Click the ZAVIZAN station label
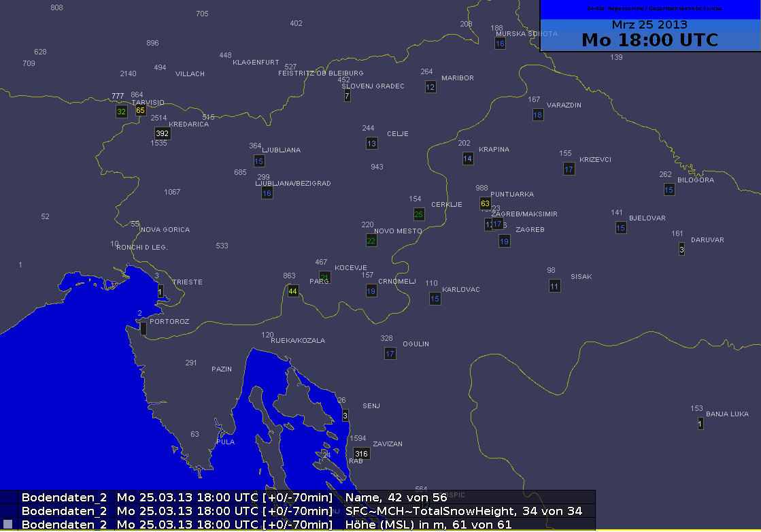The image size is (761, 532). pos(387,444)
